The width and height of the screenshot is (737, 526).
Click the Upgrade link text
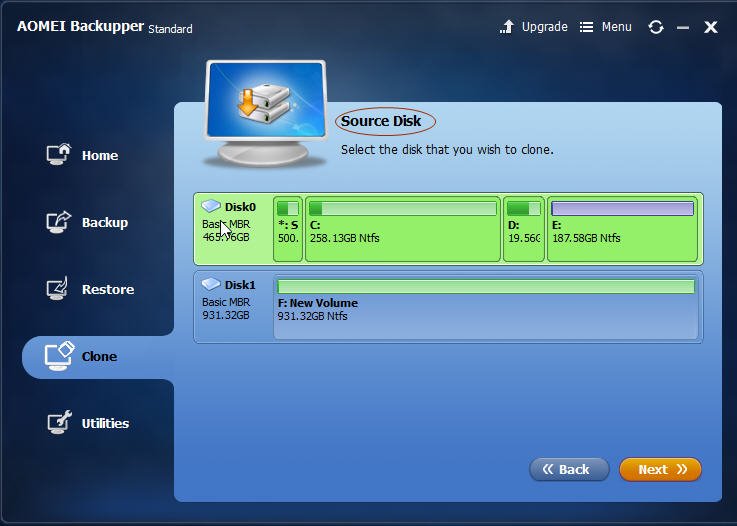(x=544, y=27)
